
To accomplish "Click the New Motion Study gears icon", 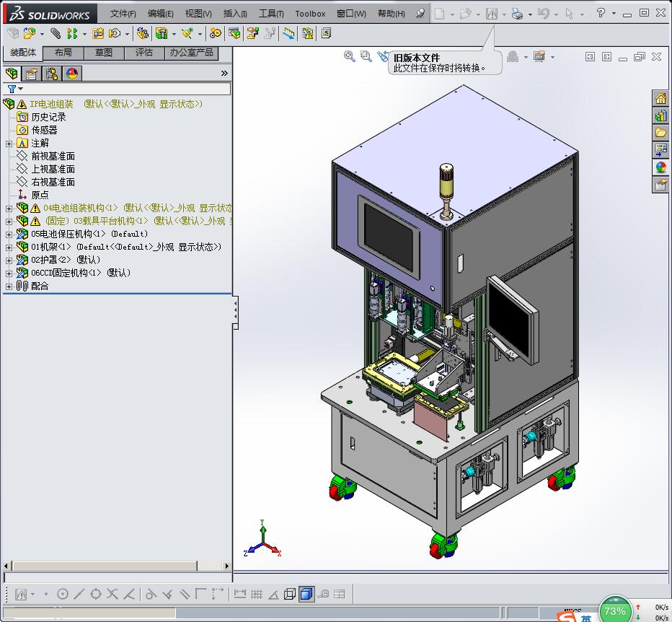I will click(x=215, y=33).
